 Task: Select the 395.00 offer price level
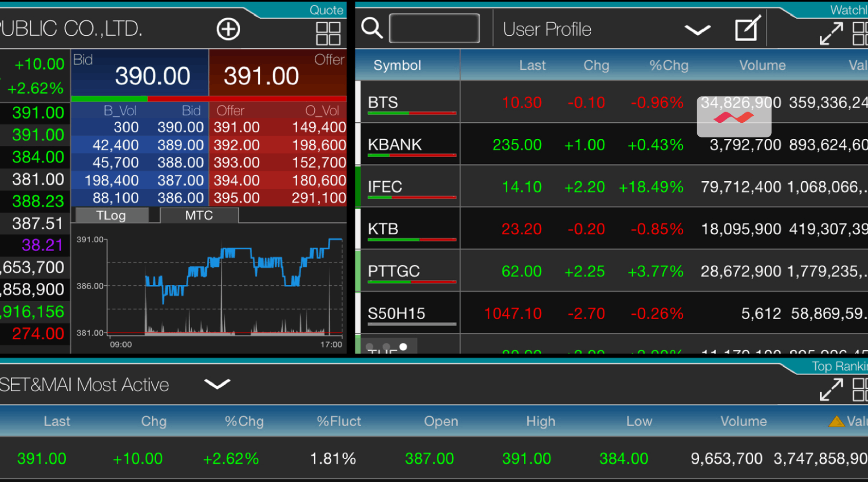click(237, 198)
